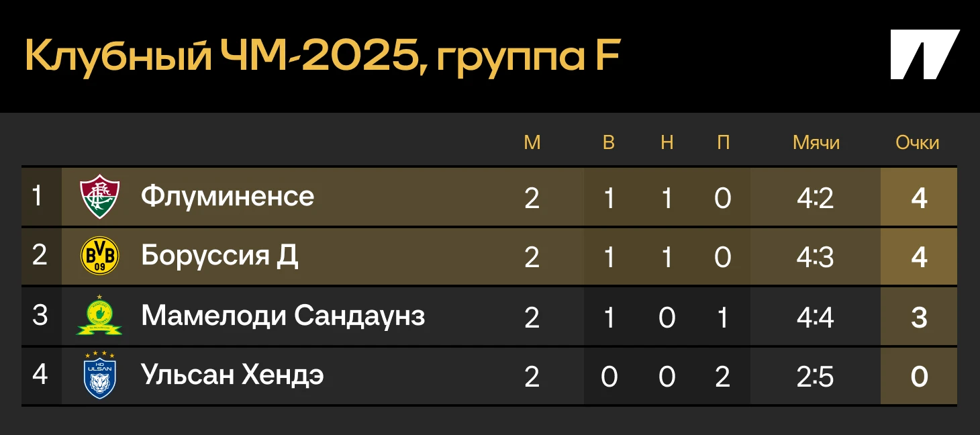Open Мамелоди Сандаунз team entry

tap(283, 316)
